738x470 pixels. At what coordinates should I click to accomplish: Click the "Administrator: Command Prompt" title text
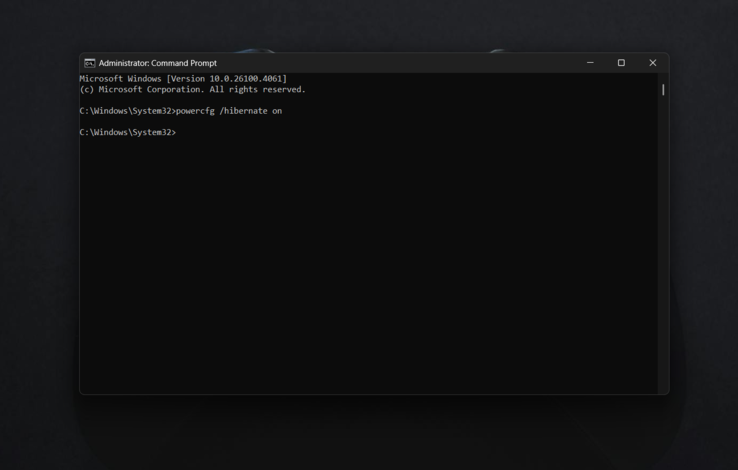coord(157,63)
